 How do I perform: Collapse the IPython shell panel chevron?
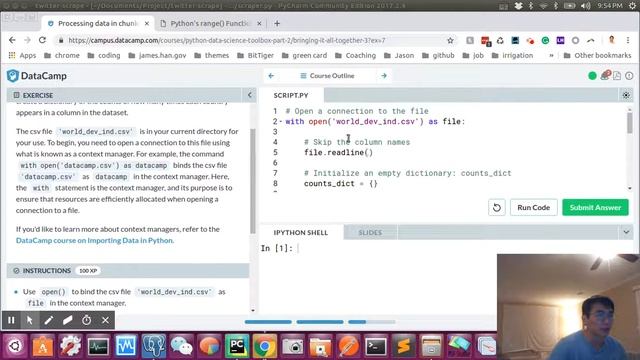tap(626, 232)
